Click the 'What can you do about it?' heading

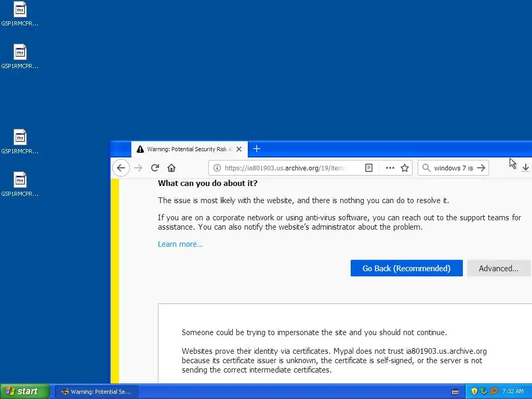pos(208,183)
